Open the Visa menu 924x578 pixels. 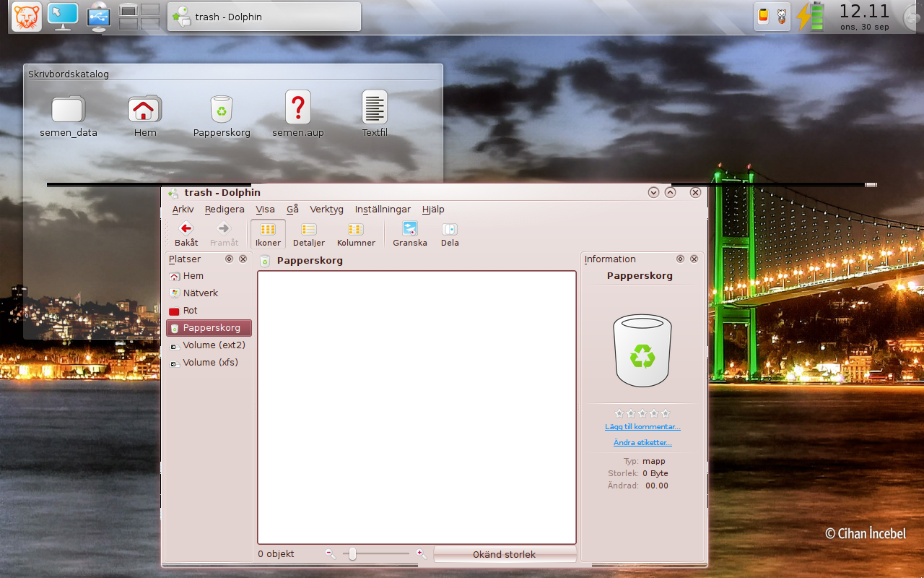tap(265, 210)
